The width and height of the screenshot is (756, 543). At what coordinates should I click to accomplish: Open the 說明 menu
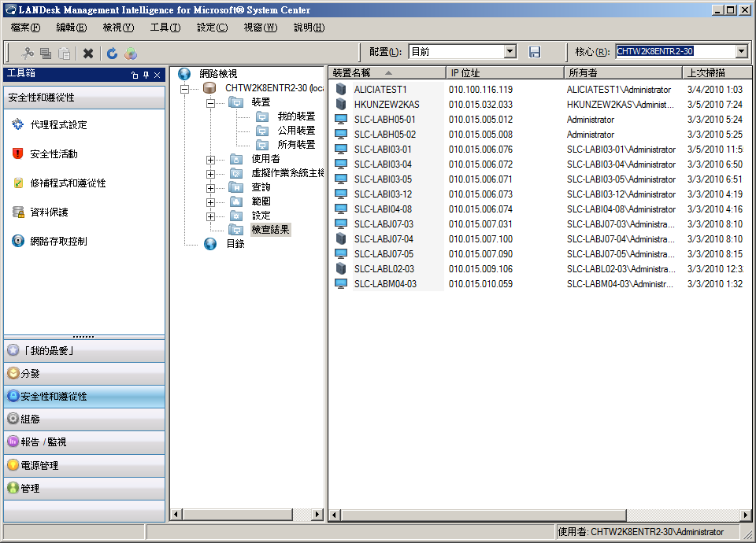click(309, 28)
